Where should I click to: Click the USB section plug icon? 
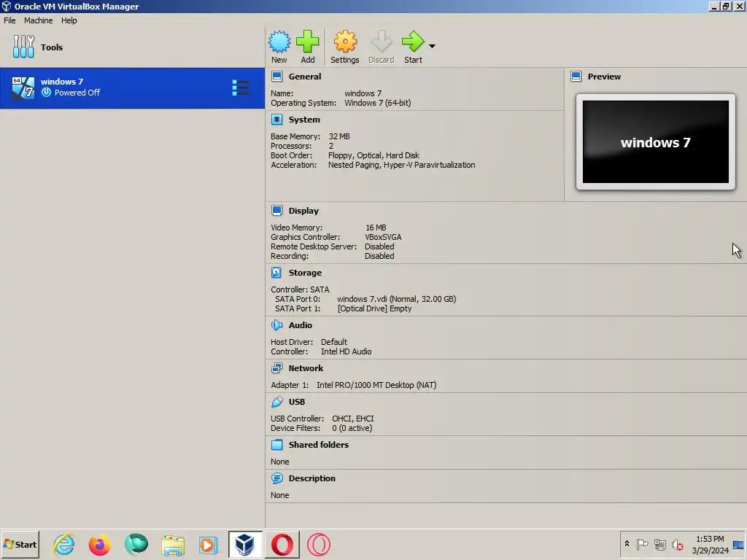click(x=276, y=402)
